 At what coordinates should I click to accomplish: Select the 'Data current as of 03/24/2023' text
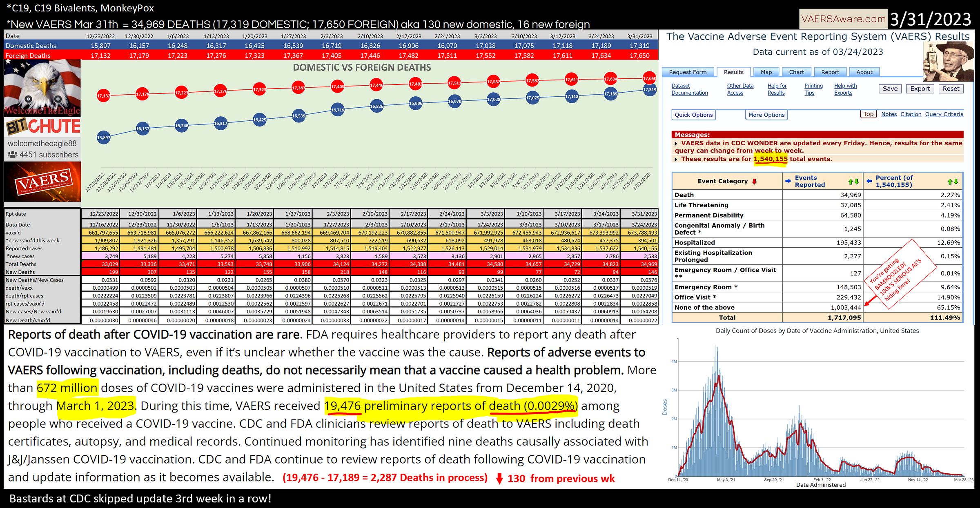point(818,52)
